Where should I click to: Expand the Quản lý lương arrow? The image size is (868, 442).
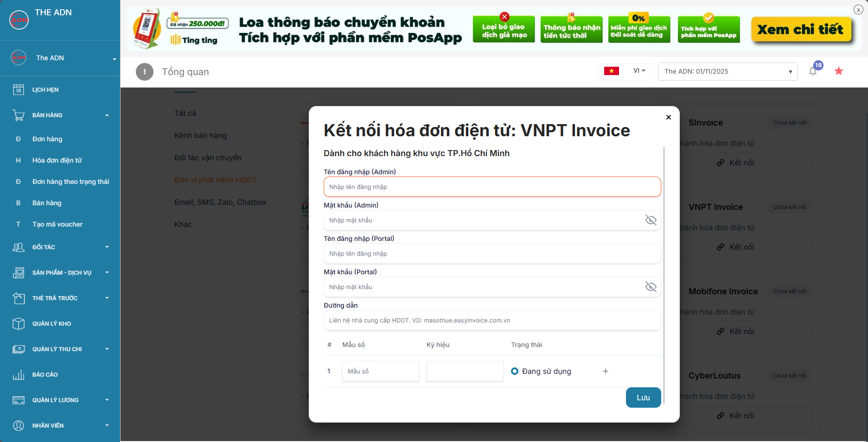[x=107, y=400]
